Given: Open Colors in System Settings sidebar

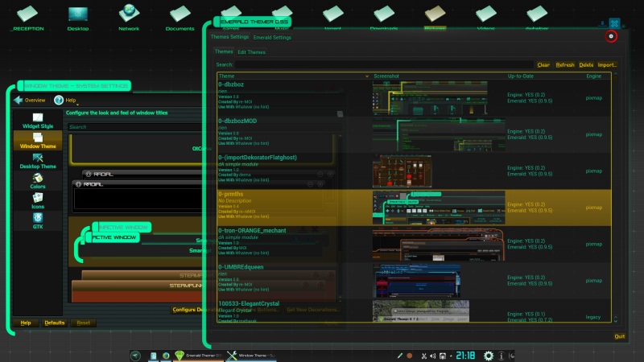Looking at the screenshot, I should point(38,181).
